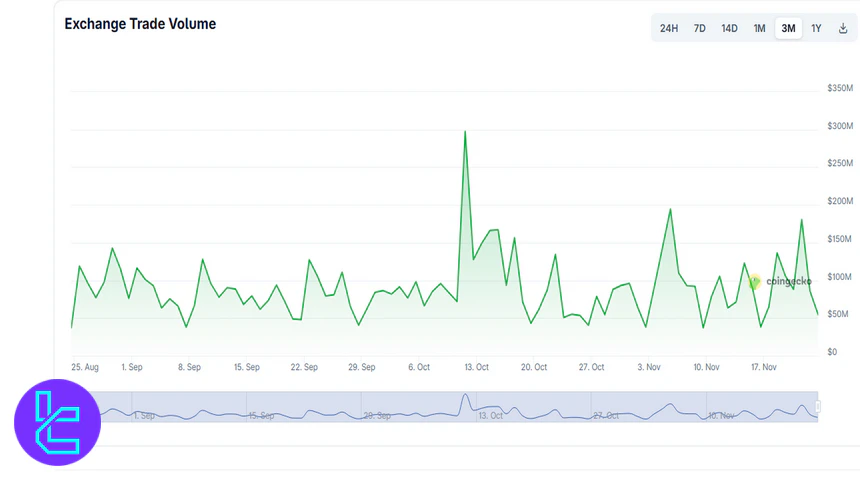Click the "22. Sep" axis date

(304, 367)
